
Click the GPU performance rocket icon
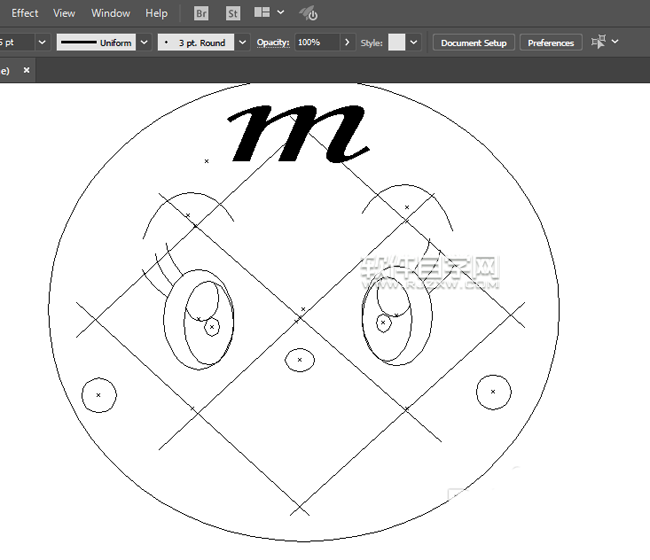point(308,14)
